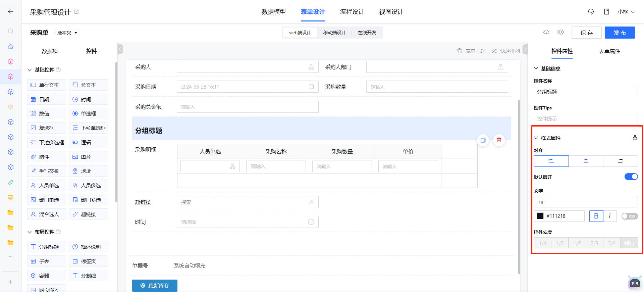Viewport: 644px width, 292px height.
Task: Select 1/2 control width
Action: tap(577, 243)
